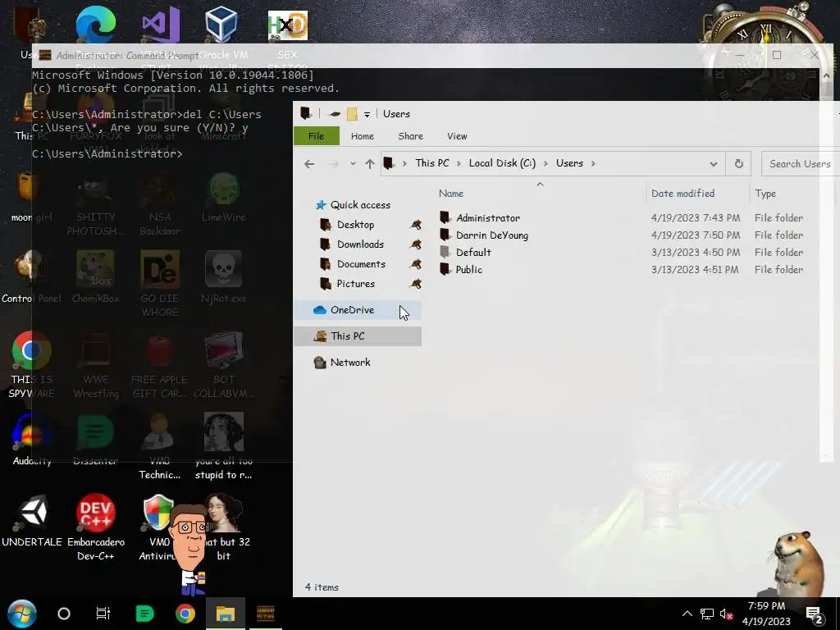This screenshot has width=840, height=630.
Task: Open the clock and date in taskbar
Action: [x=766, y=614]
